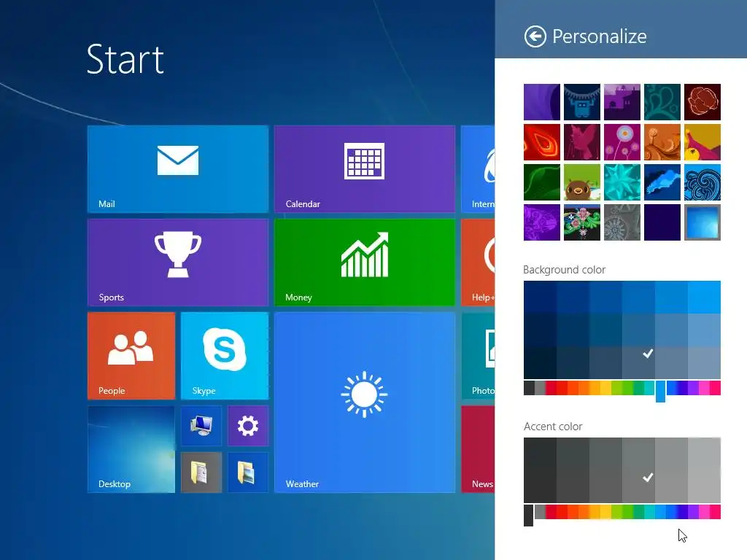Pick the green leaf background thumbnail
The image size is (747, 560).
[x=542, y=182]
